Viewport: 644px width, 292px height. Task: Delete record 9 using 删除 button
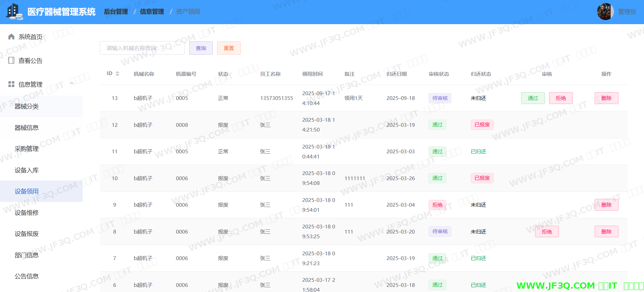(606, 205)
